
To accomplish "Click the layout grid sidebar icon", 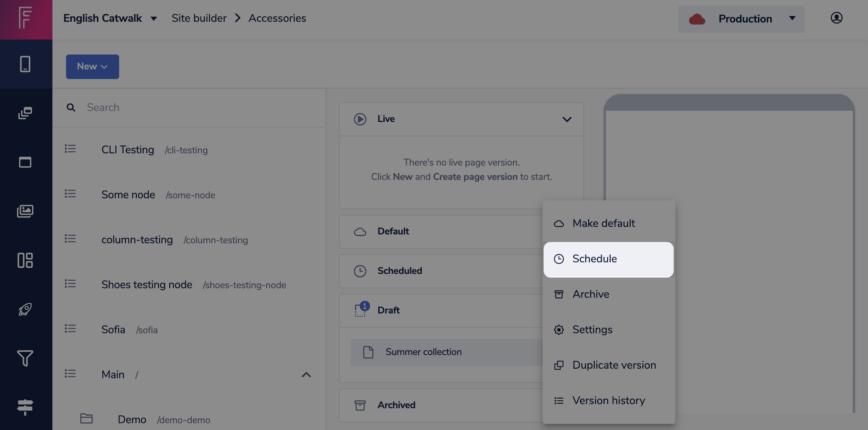I will (25, 260).
